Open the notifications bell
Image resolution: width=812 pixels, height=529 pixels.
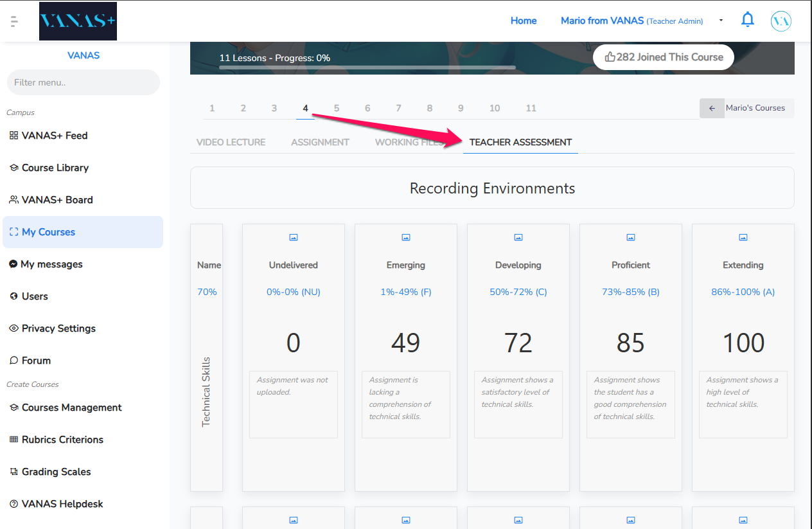748,20
